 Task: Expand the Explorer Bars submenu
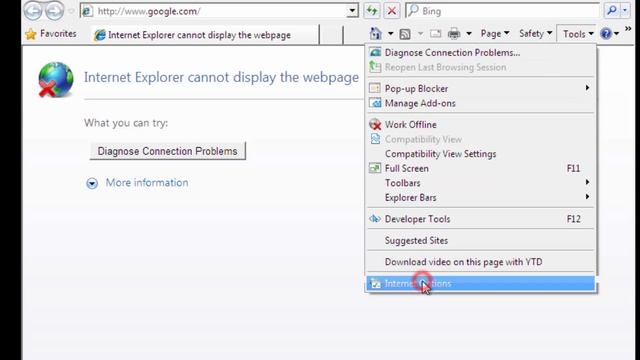coord(480,198)
